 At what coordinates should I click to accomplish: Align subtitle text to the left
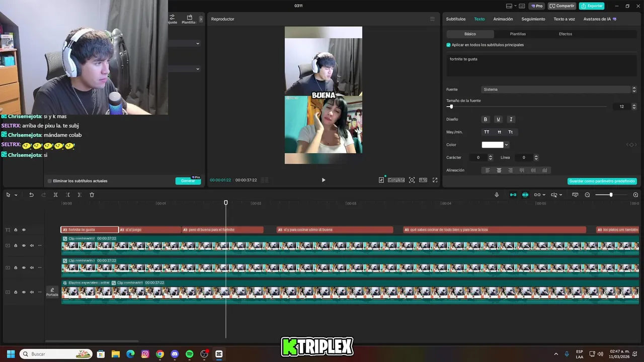click(487, 170)
